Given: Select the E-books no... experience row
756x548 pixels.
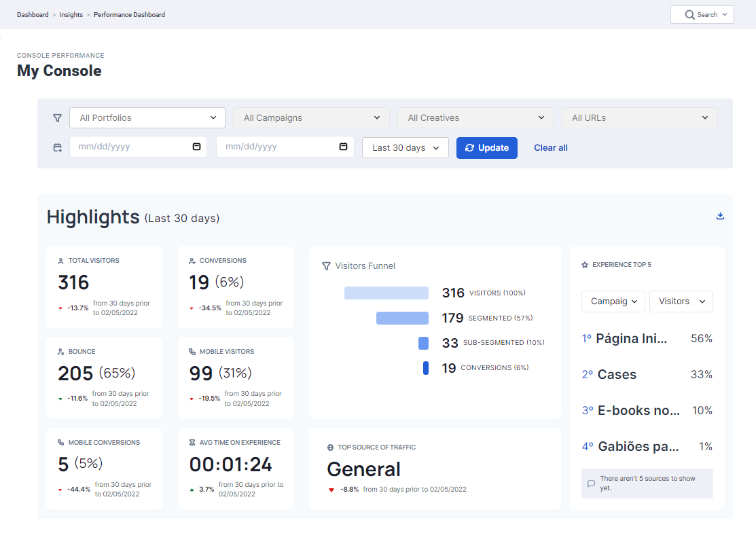Looking at the screenshot, I should pyautogui.click(x=647, y=411).
